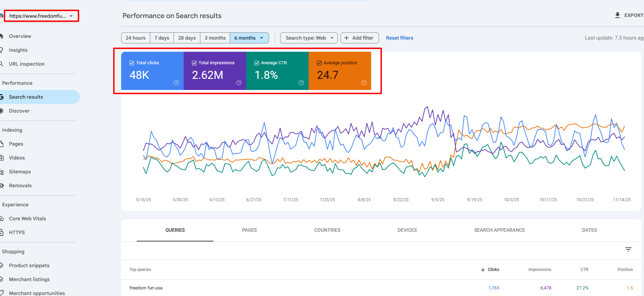The image size is (644, 296).
Task: Expand the 6 months date range dropdown
Action: pos(262,38)
